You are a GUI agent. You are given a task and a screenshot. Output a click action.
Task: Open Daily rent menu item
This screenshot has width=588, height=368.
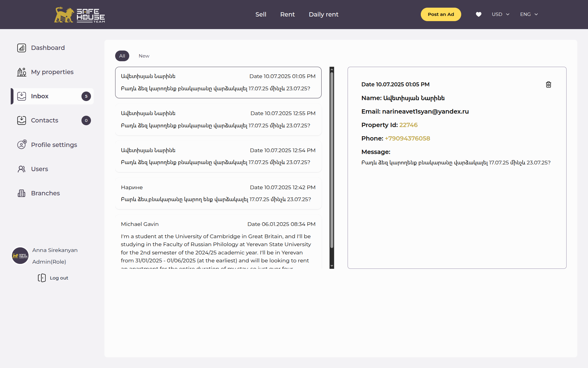(x=323, y=14)
